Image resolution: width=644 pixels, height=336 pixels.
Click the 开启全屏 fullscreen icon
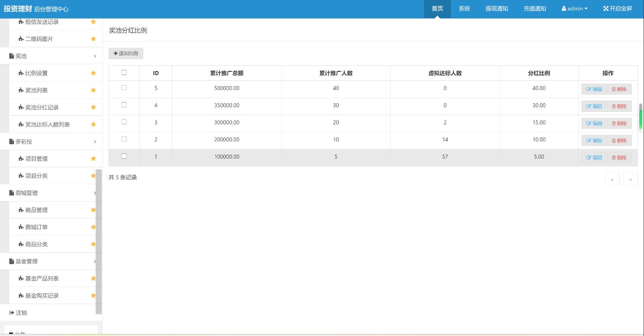[606, 8]
